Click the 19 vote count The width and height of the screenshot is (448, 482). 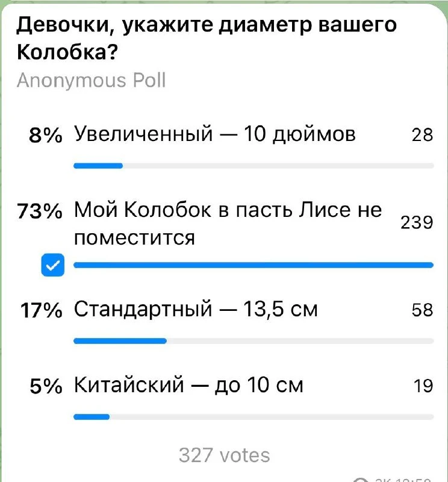pyautogui.click(x=423, y=386)
